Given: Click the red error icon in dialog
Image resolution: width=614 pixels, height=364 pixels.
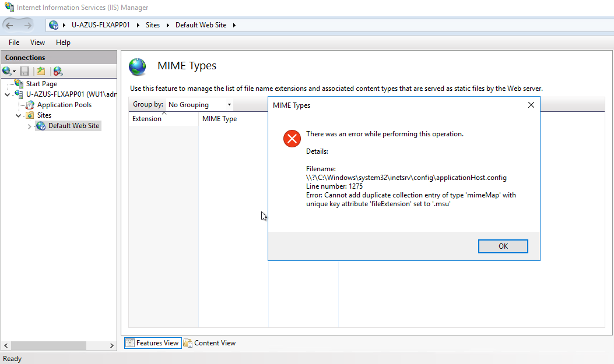Looking at the screenshot, I should pyautogui.click(x=292, y=139).
